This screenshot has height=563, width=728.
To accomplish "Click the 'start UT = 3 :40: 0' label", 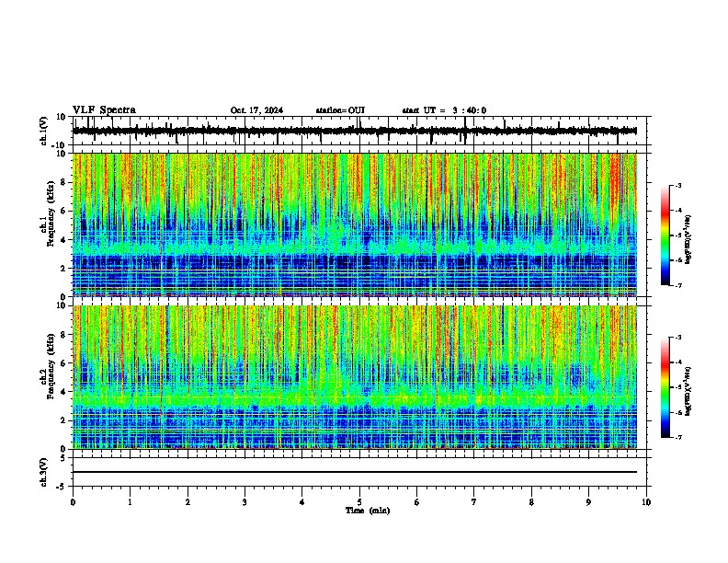I will 444,110.
